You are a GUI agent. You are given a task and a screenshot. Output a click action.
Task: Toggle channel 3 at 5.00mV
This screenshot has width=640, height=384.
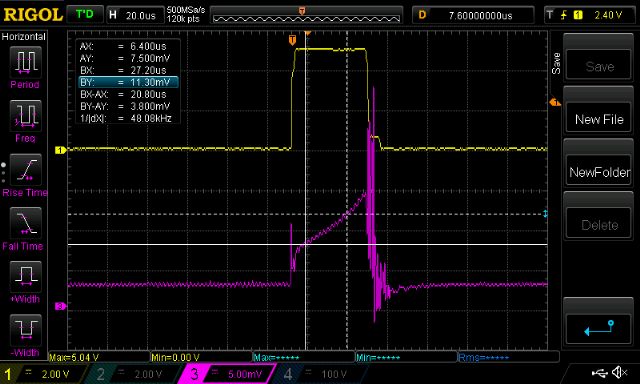227,374
